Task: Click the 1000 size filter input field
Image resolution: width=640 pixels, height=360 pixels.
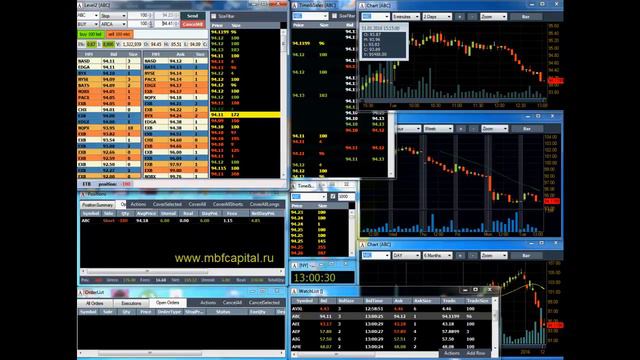Action: [x=346, y=196]
